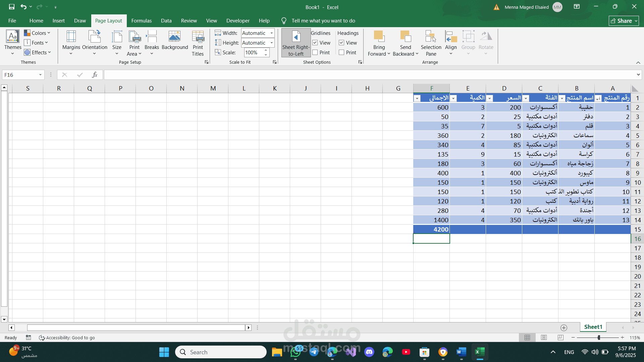Click Bring Forward icon

[379, 36]
